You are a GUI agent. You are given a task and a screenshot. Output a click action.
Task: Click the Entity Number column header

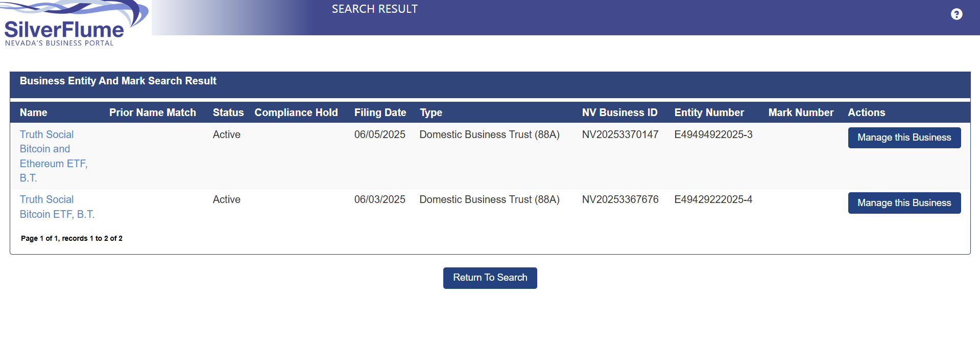[709, 112]
